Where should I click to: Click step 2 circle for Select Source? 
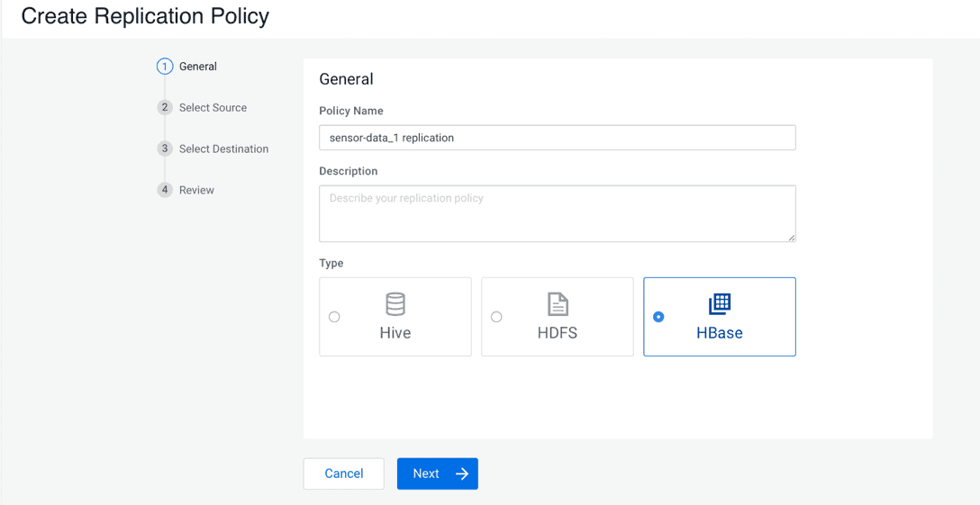click(x=164, y=107)
